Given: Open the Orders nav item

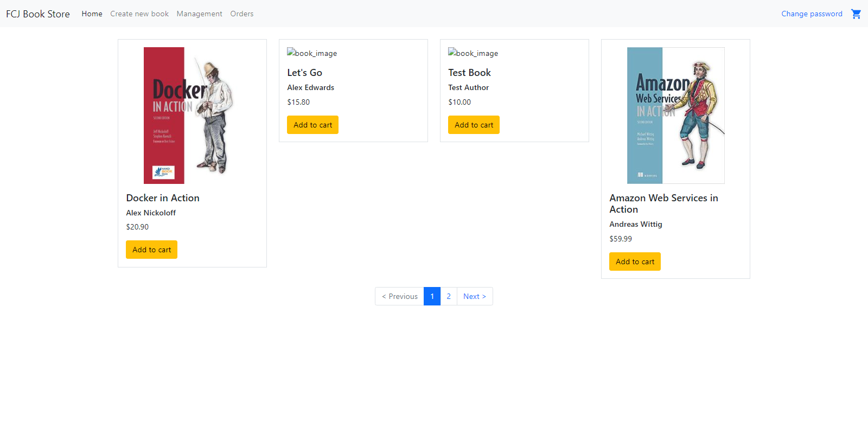Looking at the screenshot, I should (241, 14).
